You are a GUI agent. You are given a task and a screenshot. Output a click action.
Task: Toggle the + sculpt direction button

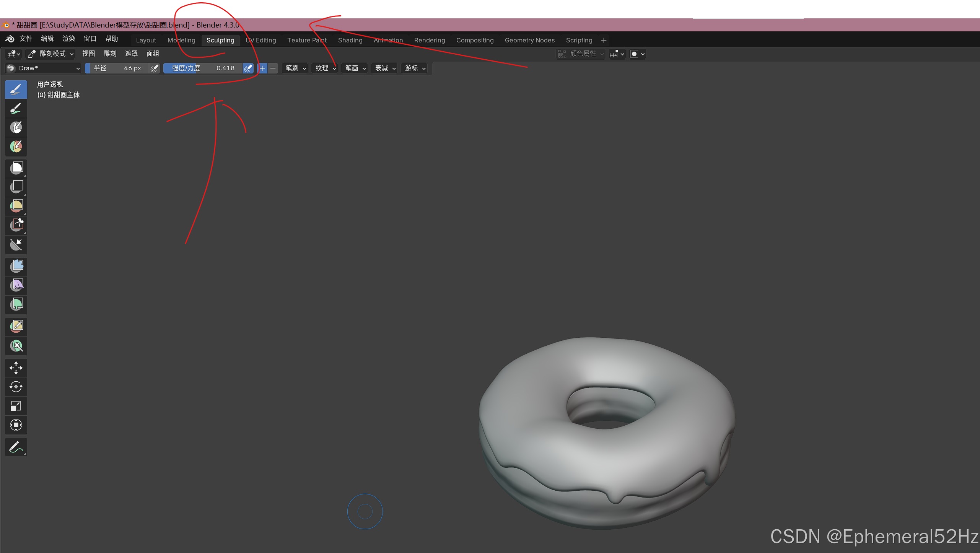262,68
